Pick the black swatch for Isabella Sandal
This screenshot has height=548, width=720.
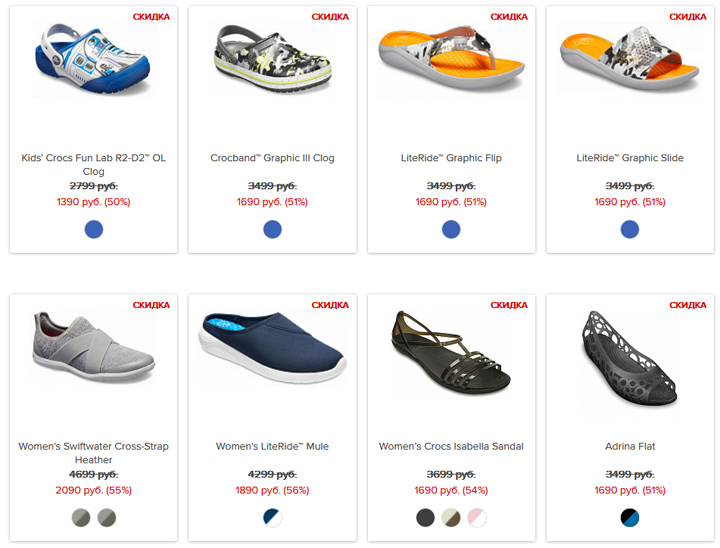click(425, 518)
